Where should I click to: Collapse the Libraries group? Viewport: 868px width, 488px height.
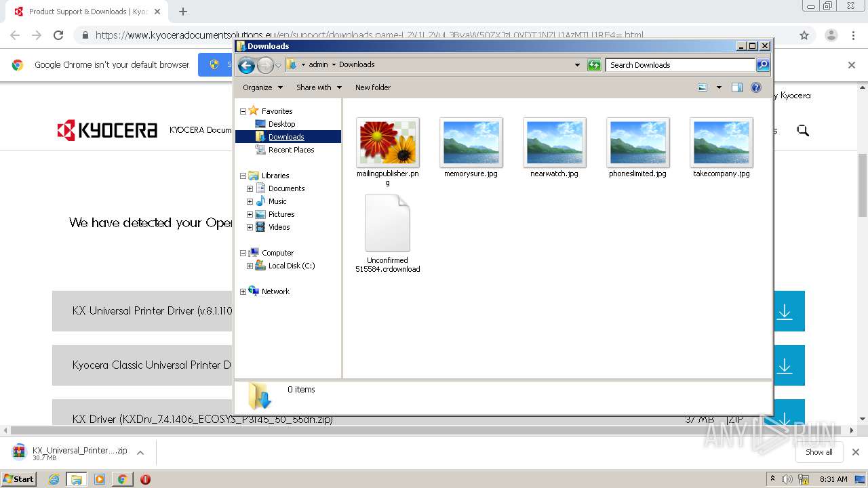point(243,176)
